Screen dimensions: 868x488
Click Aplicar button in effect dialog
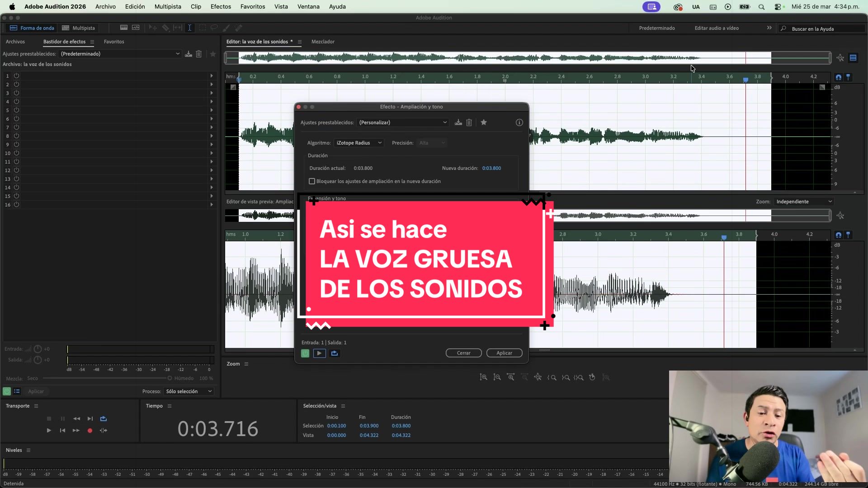click(504, 353)
